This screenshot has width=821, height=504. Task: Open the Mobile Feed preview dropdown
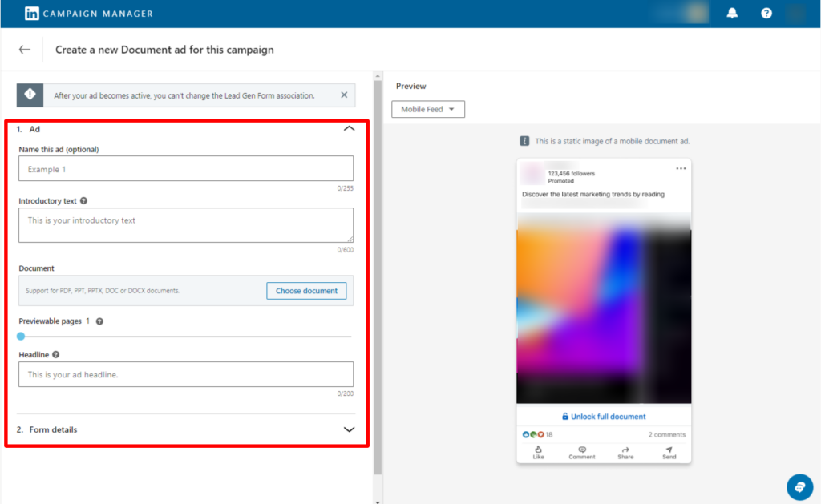pyautogui.click(x=428, y=109)
